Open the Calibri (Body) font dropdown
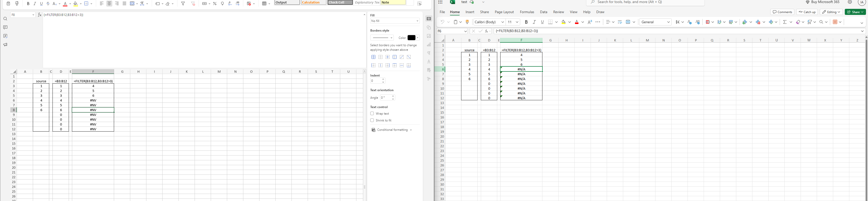868x201 pixels. pyautogui.click(x=489, y=22)
